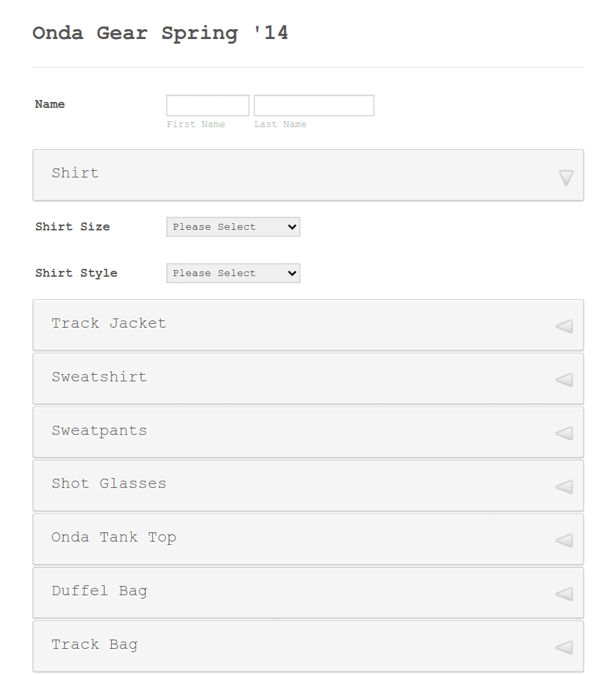Expand the Track Bag arrow icon
The width and height of the screenshot is (616, 674).
(x=564, y=648)
